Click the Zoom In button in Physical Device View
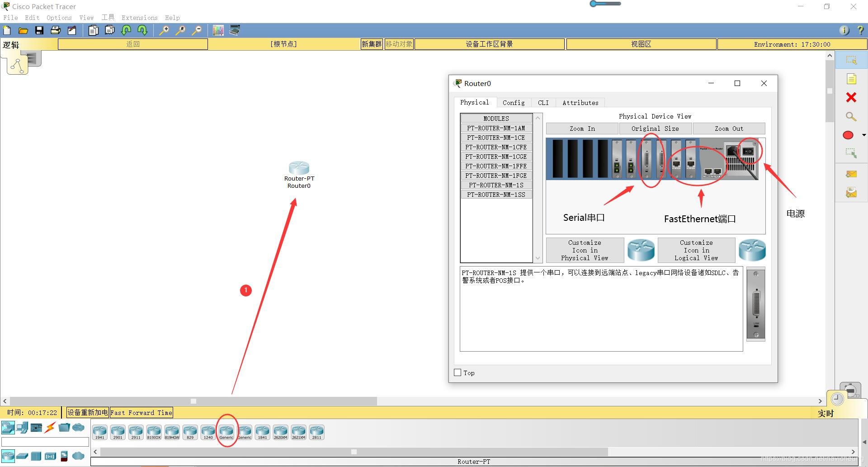868x467 pixels. (x=582, y=129)
